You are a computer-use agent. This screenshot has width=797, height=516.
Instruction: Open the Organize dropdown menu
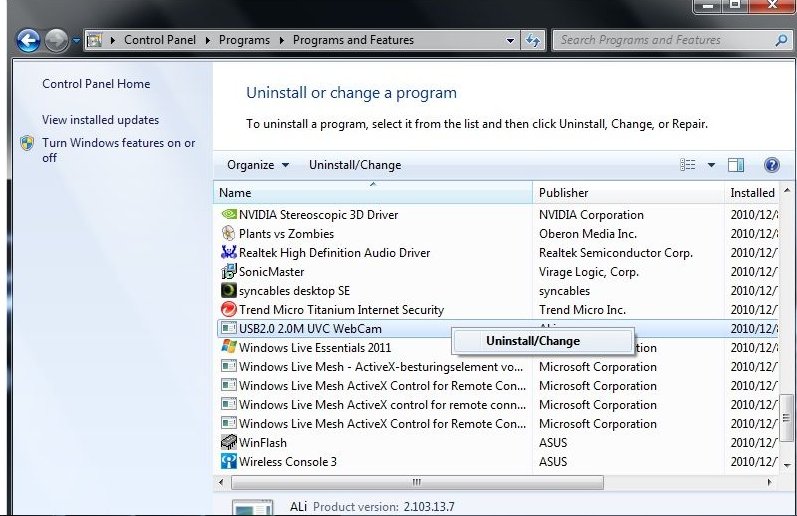click(x=257, y=165)
